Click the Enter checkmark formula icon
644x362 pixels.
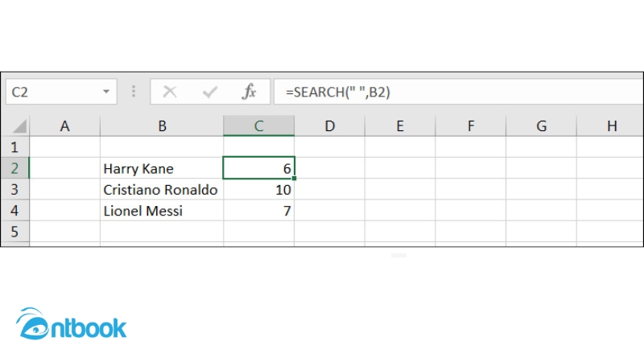point(210,92)
